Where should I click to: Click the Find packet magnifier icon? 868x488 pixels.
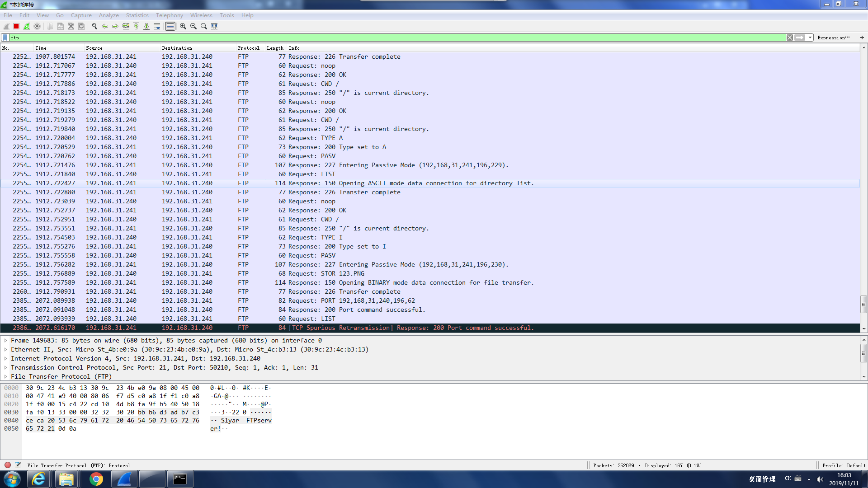point(94,26)
